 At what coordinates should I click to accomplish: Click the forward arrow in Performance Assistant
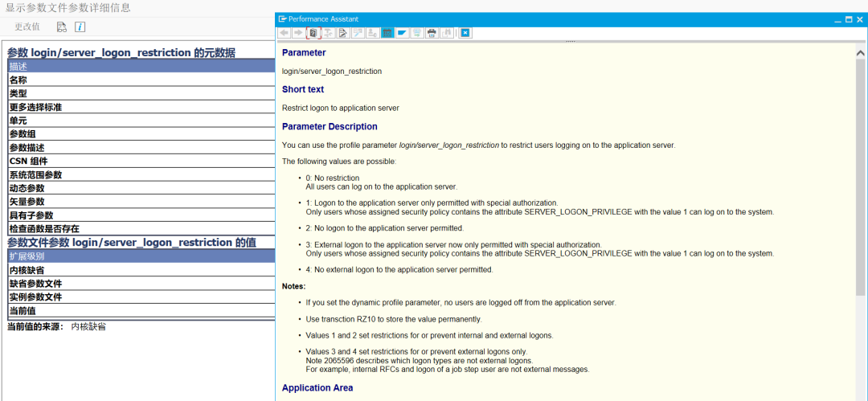click(298, 33)
